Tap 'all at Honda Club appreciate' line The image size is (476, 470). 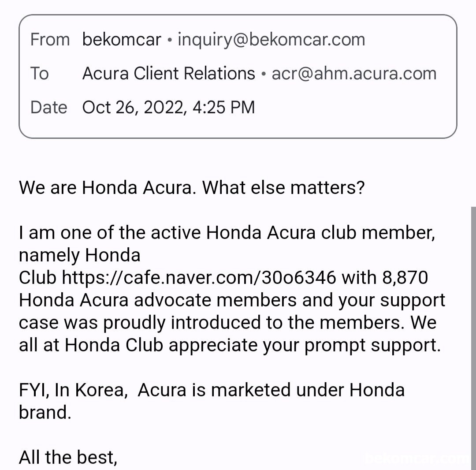230,345
